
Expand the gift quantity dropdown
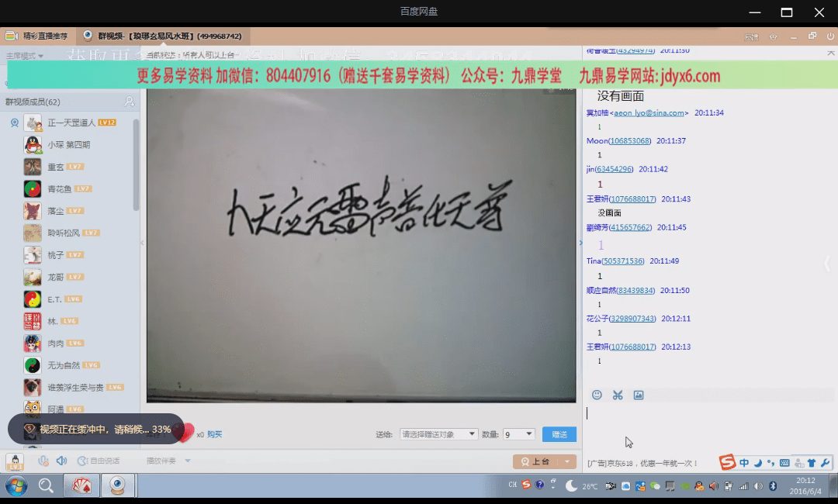point(519,434)
